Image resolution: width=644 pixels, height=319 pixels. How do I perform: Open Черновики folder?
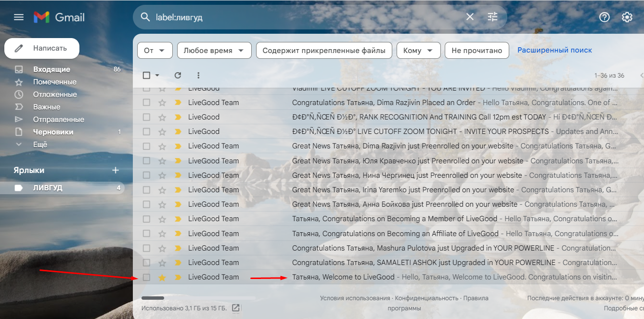pos(53,132)
